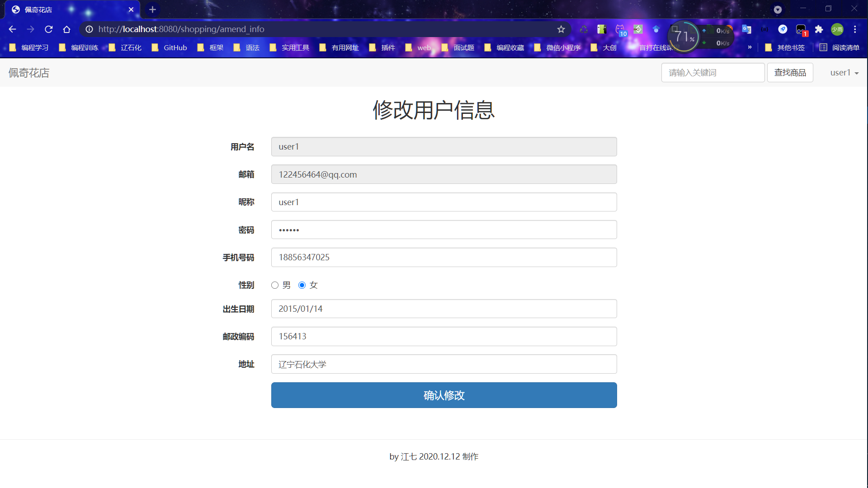Expand the user1 account dropdown
868x488 pixels.
[x=844, y=73]
